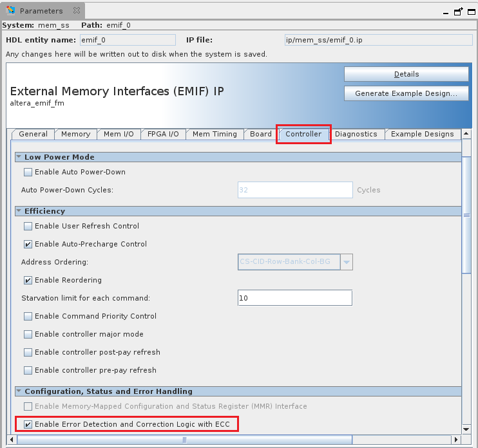The width and height of the screenshot is (478, 448).
Task: Toggle Enable User Refresh Control
Action: tap(28, 226)
